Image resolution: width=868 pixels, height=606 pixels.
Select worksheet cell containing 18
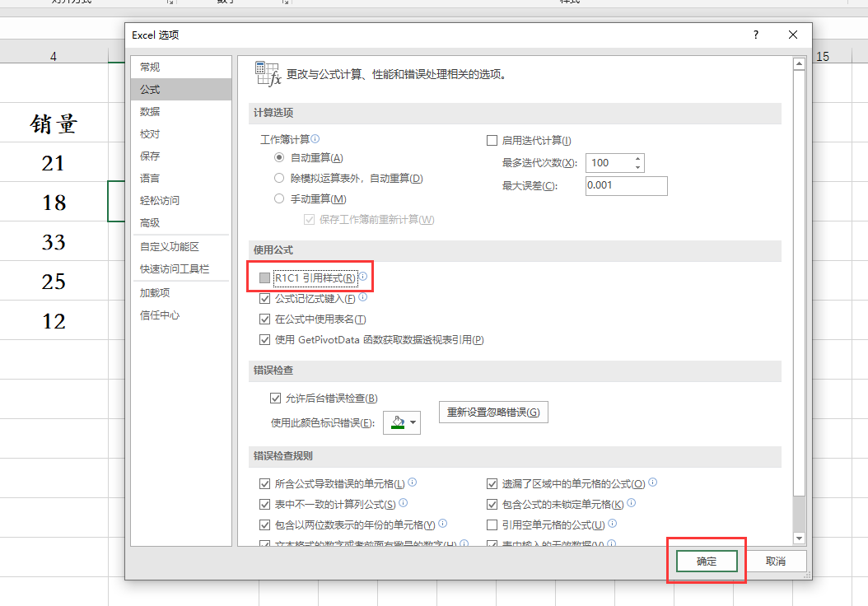click(x=54, y=202)
